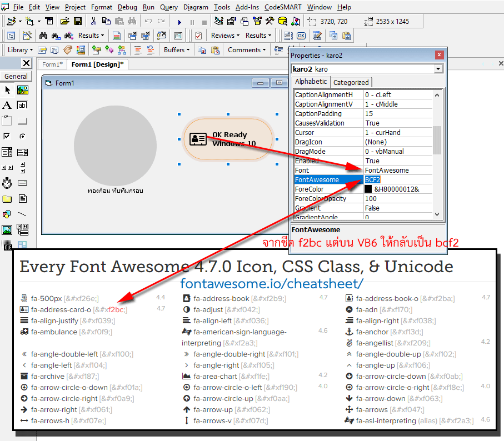Choose the Data control tool
Viewport: 504px width, 441px height.
pyautogui.click(x=22, y=229)
